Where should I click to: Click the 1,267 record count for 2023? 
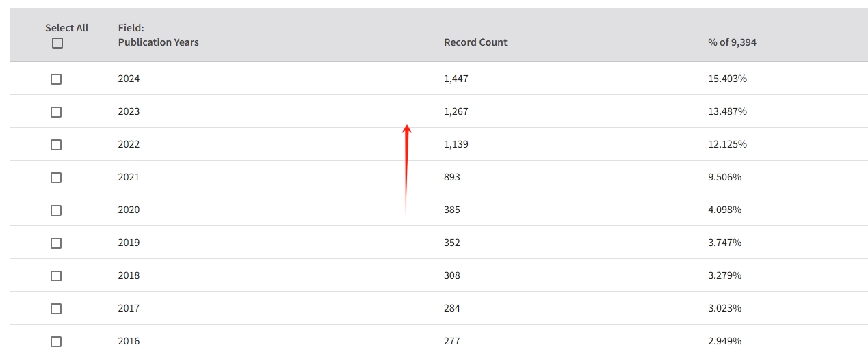click(456, 111)
